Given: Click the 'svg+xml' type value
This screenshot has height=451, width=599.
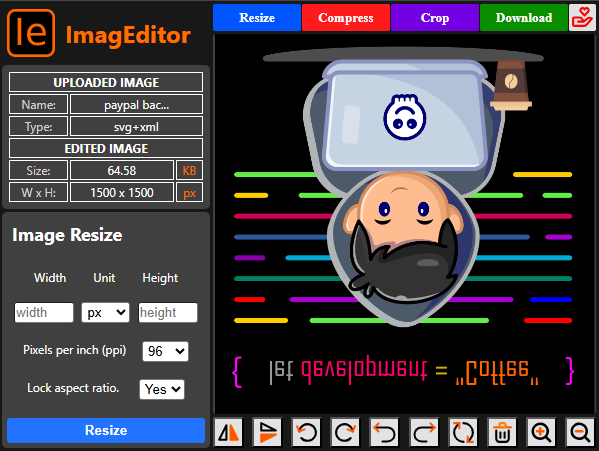Looking at the screenshot, I should (x=136, y=127).
